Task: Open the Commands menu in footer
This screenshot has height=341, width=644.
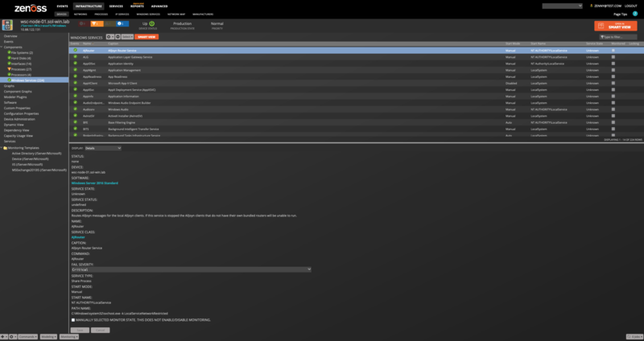Action: coord(27,336)
